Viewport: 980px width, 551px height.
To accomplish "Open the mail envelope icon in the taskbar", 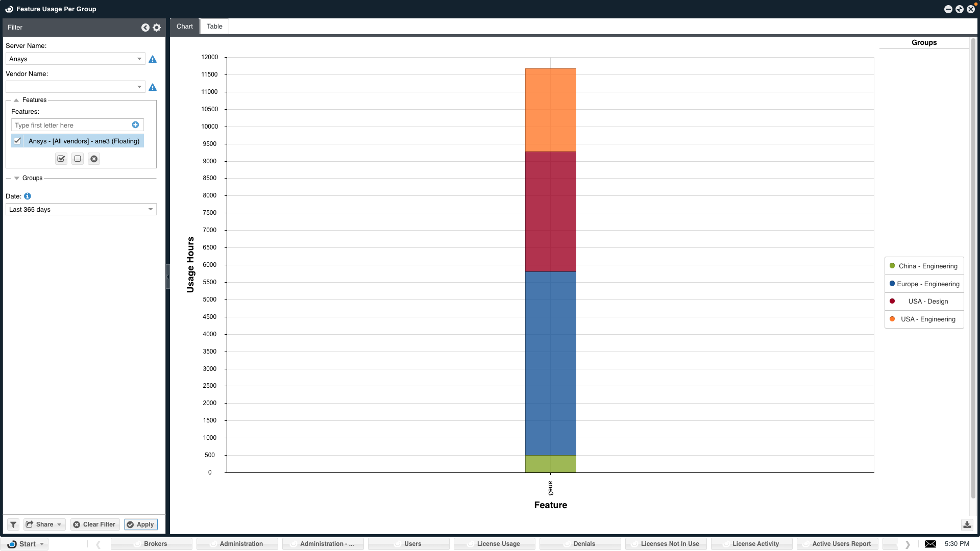I will click(x=930, y=544).
